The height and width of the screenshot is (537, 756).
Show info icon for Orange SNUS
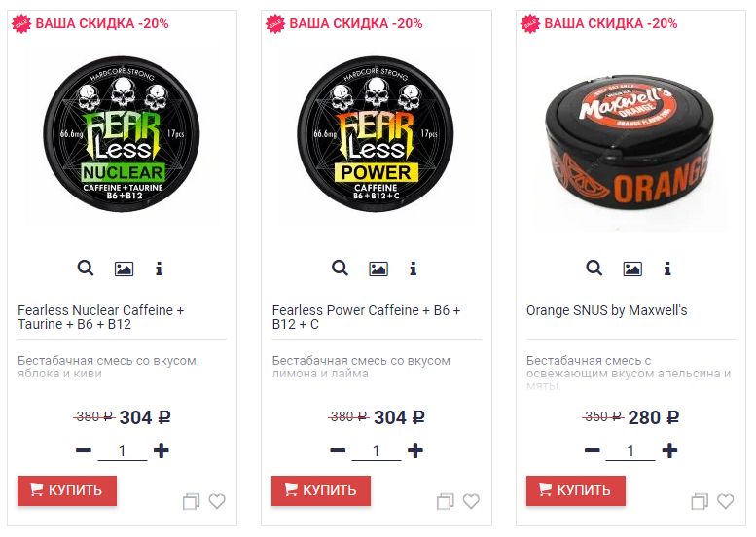tap(667, 268)
